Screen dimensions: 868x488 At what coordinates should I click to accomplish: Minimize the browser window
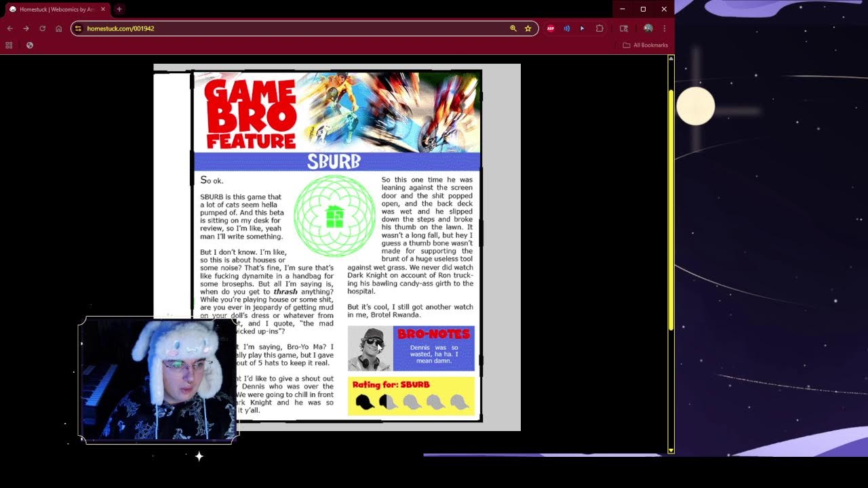(622, 9)
